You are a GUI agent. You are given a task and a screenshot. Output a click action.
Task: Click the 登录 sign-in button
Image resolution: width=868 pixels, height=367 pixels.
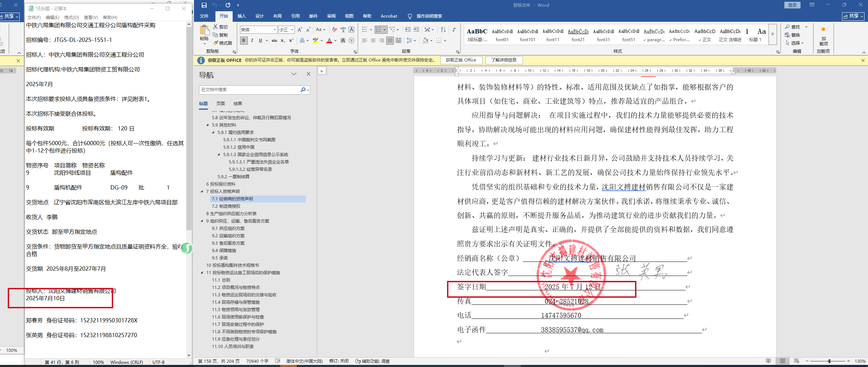coord(792,5)
